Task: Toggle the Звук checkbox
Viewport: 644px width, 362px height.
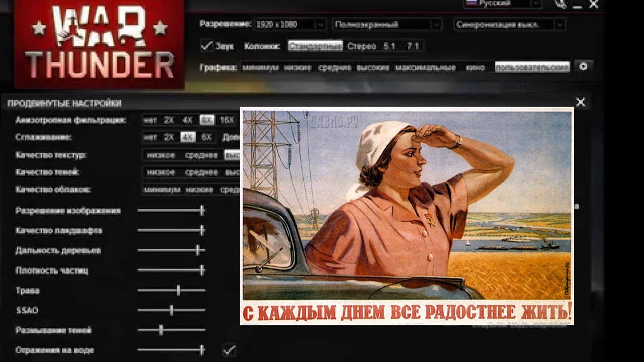Action: [206, 46]
